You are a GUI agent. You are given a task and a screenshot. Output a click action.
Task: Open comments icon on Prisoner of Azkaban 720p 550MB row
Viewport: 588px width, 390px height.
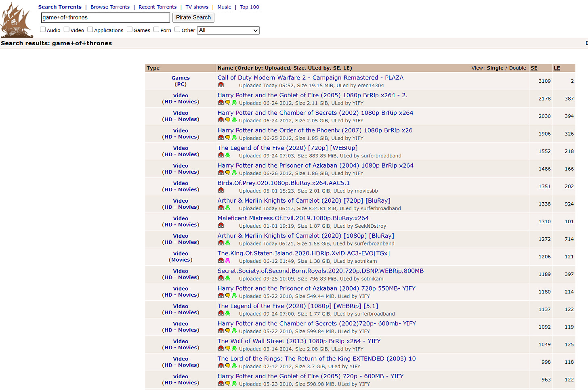tap(227, 296)
